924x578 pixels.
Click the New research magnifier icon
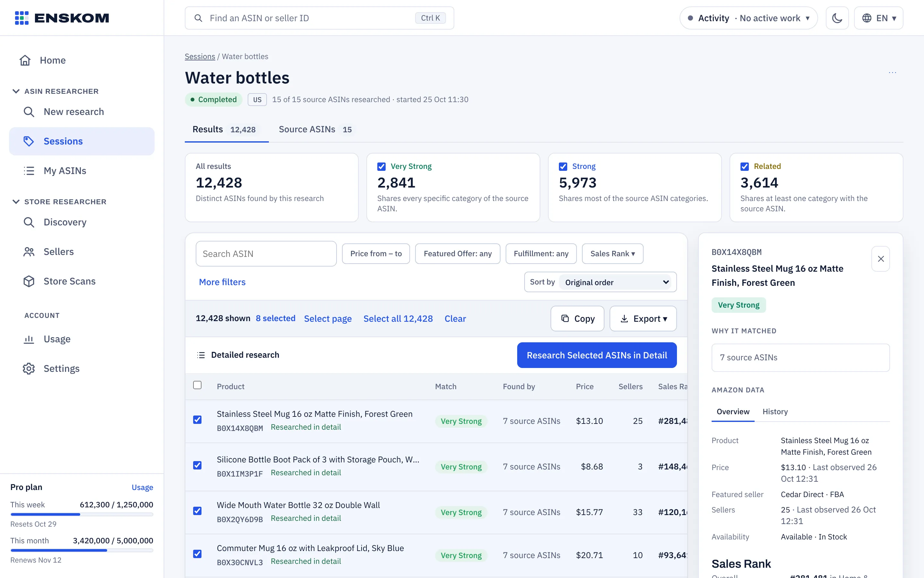pyautogui.click(x=29, y=112)
